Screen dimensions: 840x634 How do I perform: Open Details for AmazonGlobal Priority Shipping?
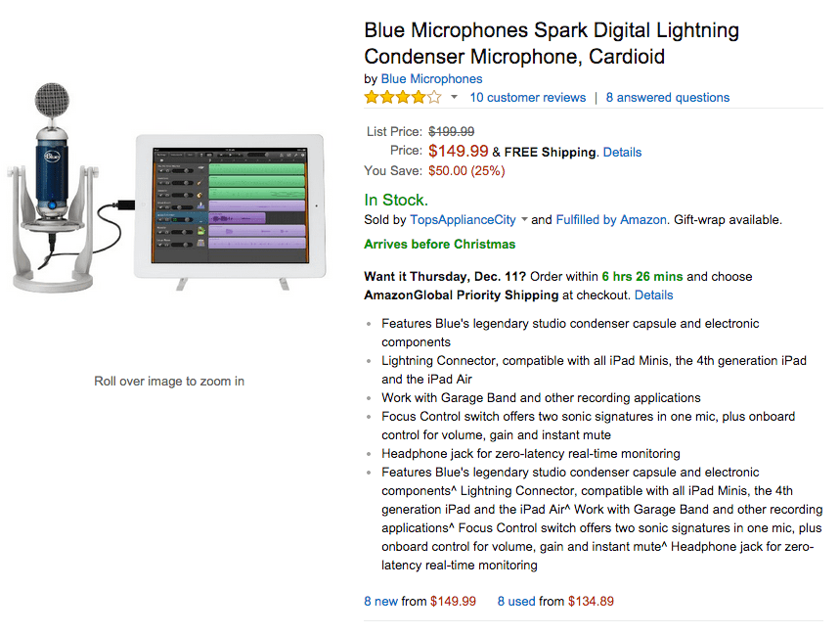[x=653, y=294]
